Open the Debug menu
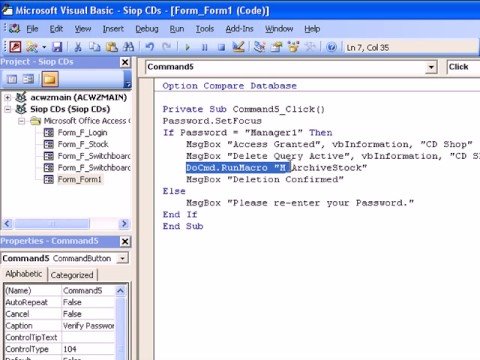The image size is (480, 360). click(147, 29)
